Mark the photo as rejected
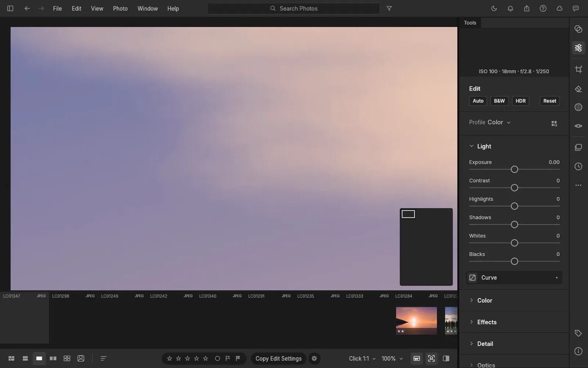 coord(238,358)
